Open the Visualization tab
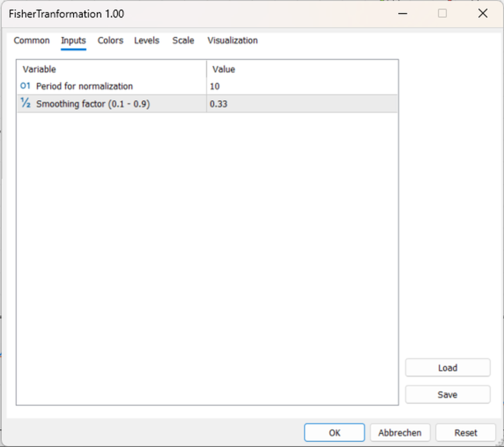The height and width of the screenshot is (447, 504). pyautogui.click(x=232, y=40)
